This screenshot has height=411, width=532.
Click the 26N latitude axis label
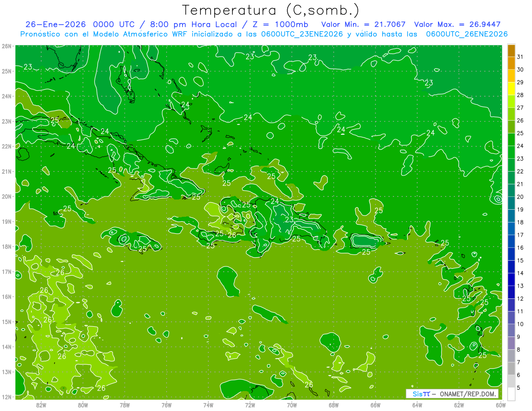[6, 46]
